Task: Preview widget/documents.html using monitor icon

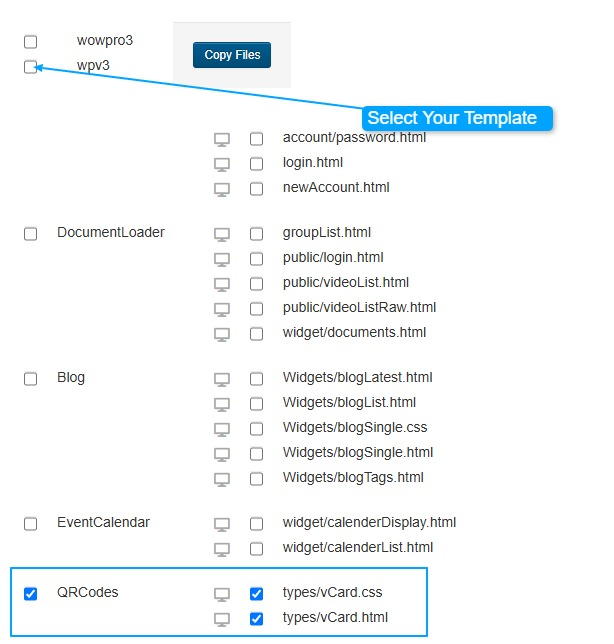Action: 222,333
